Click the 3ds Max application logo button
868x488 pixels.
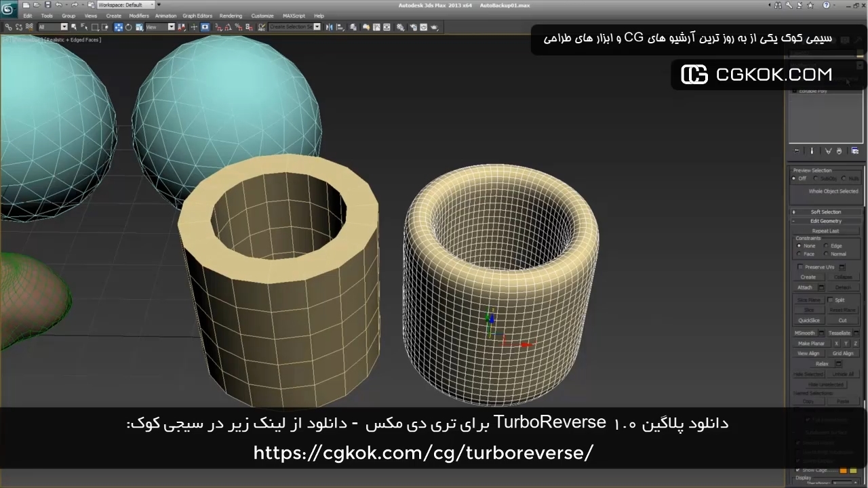click(x=9, y=9)
